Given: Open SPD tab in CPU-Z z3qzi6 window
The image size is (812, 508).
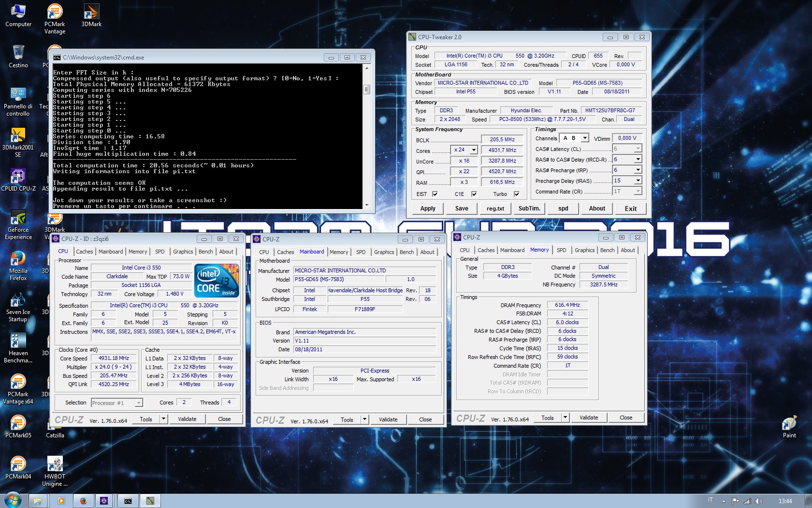Looking at the screenshot, I should [159, 252].
